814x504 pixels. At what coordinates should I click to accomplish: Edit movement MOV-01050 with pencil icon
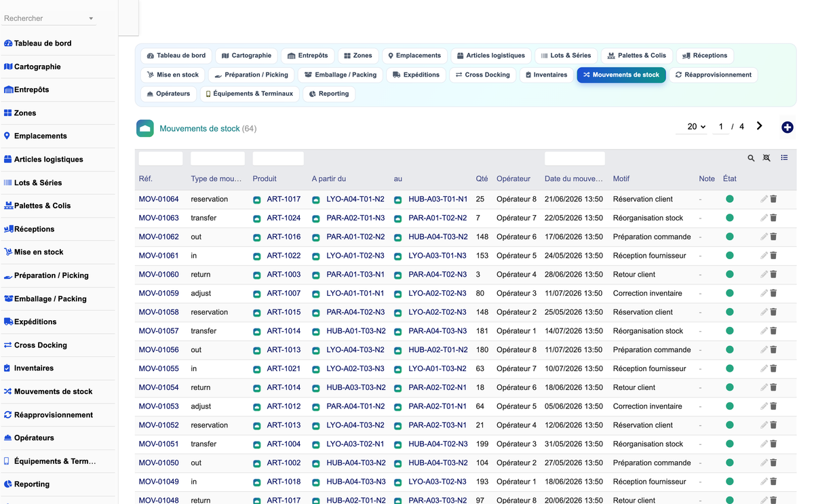click(x=764, y=463)
